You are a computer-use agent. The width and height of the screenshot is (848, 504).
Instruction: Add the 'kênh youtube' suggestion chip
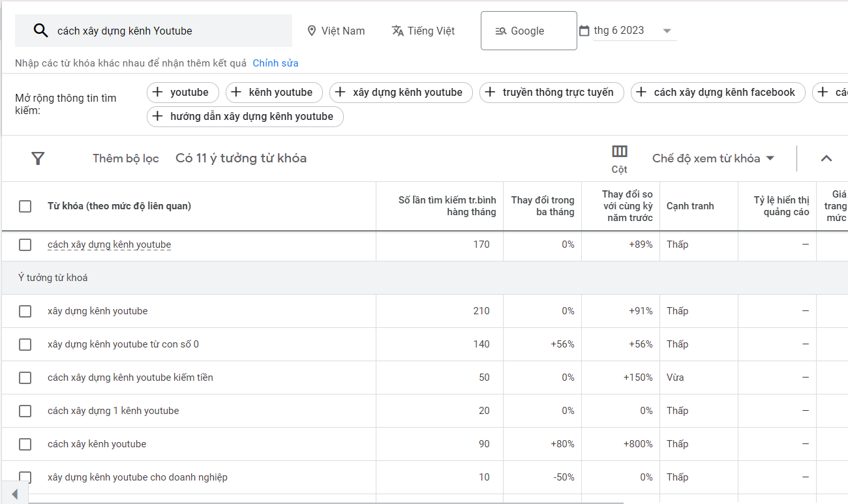273,93
